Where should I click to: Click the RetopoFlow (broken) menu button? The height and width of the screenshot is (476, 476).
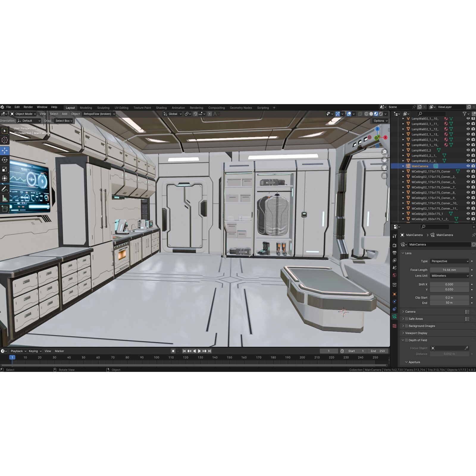[98, 114]
